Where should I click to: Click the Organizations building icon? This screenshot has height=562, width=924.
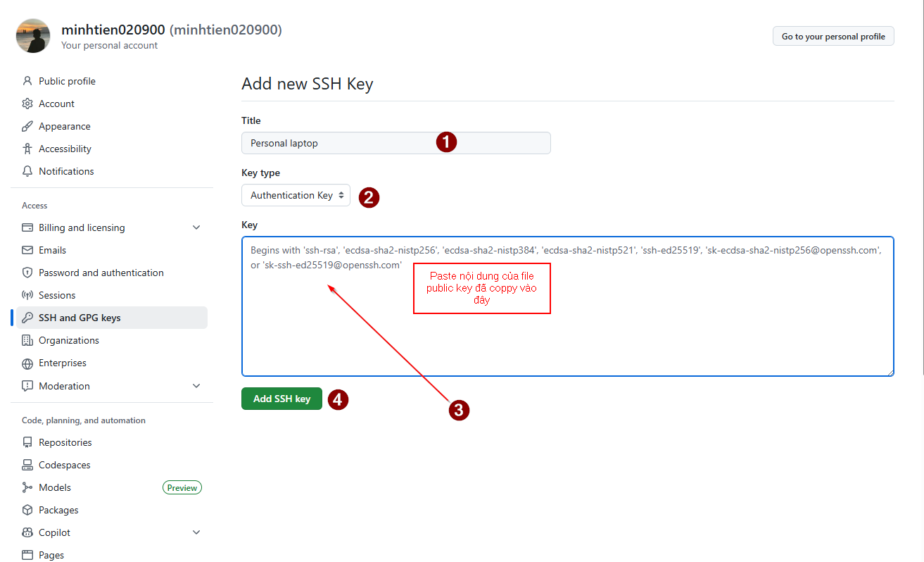pyautogui.click(x=27, y=340)
